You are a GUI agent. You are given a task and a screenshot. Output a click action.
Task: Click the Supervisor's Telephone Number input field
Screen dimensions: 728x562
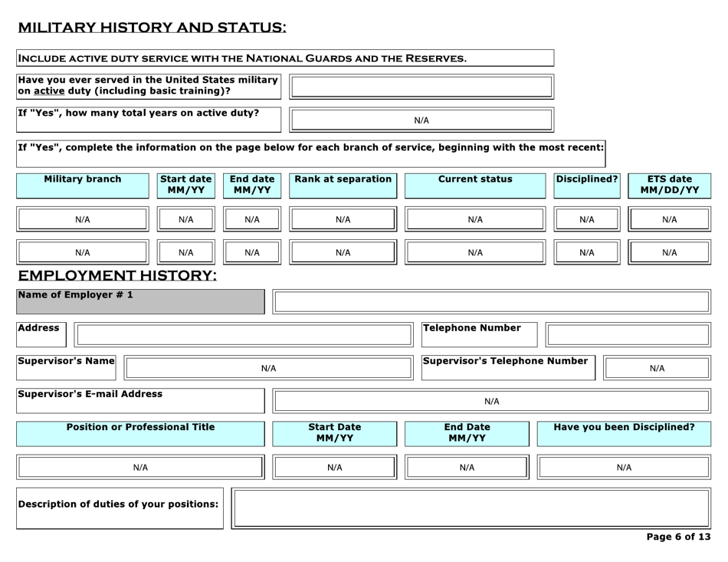click(x=657, y=368)
